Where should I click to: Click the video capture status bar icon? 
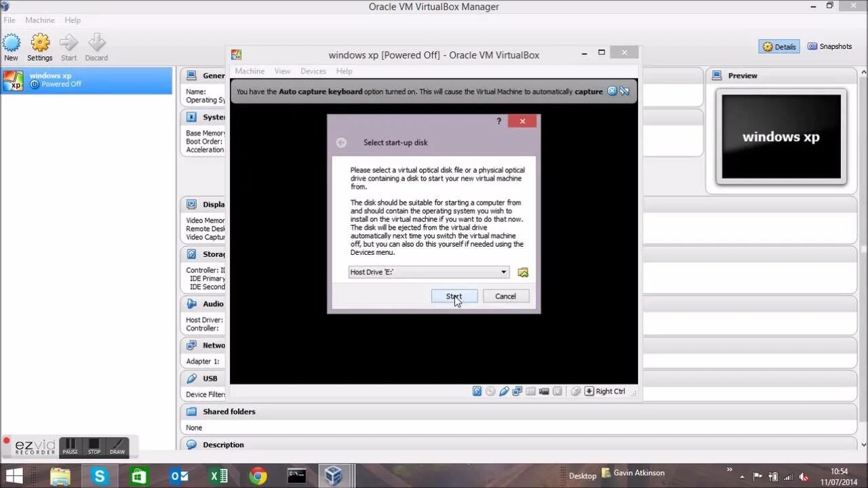(544, 391)
